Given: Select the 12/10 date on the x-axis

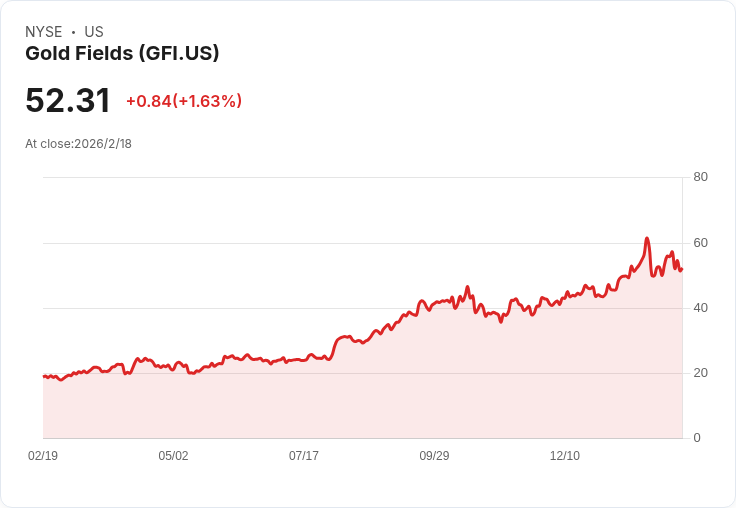Looking at the screenshot, I should (x=565, y=456).
